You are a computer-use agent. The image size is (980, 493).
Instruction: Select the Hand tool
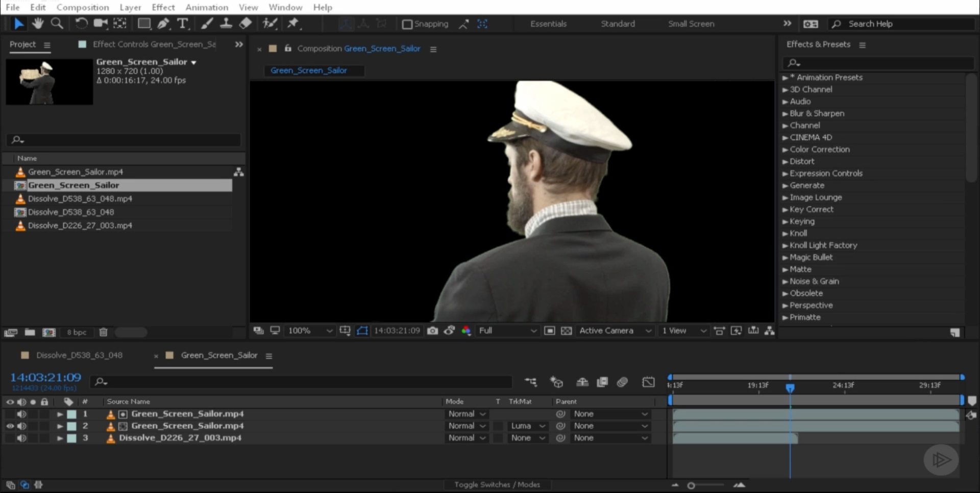tap(38, 24)
